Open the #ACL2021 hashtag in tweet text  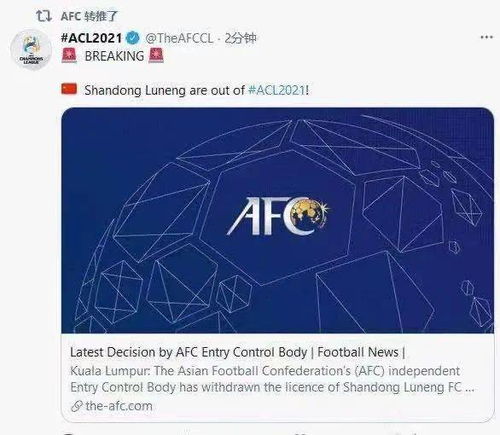coord(276,90)
